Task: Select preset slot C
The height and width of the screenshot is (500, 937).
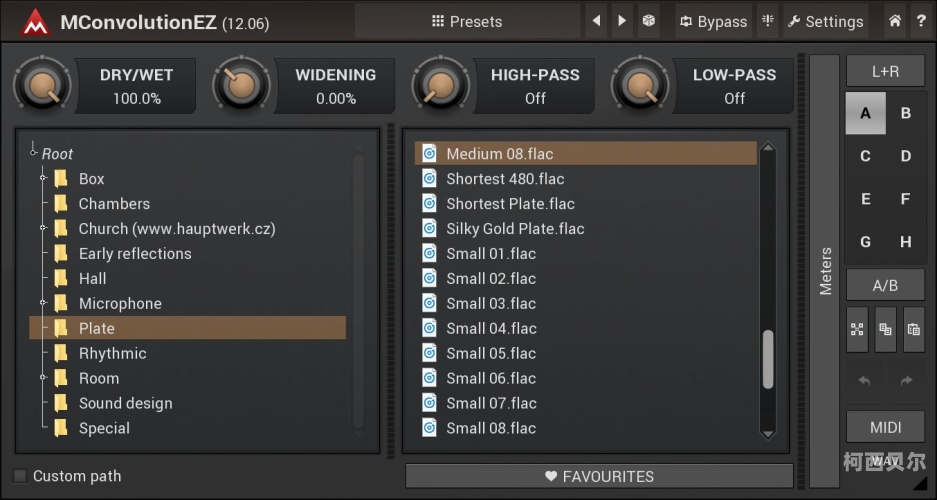Action: tap(865, 156)
